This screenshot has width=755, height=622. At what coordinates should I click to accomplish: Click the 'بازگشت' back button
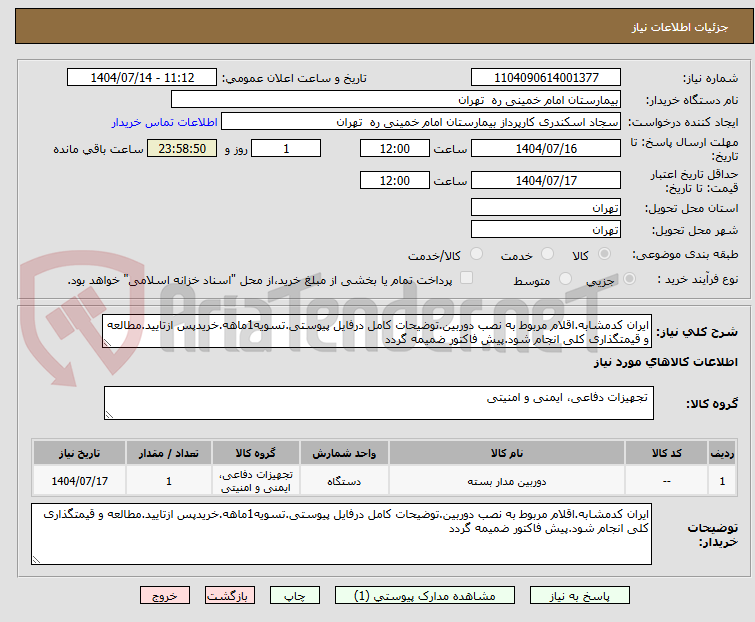pyautogui.click(x=230, y=595)
